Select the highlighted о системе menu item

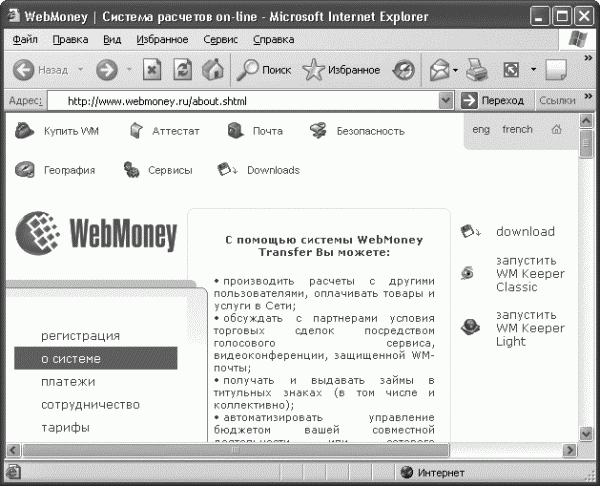pyautogui.click(x=96, y=358)
